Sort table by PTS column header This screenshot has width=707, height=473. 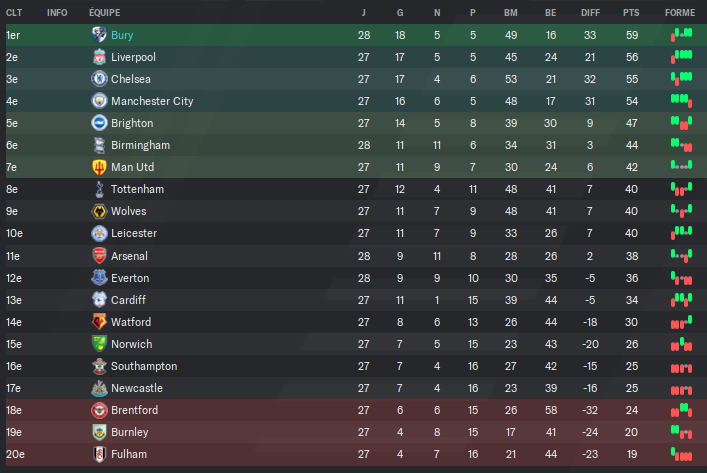point(631,13)
